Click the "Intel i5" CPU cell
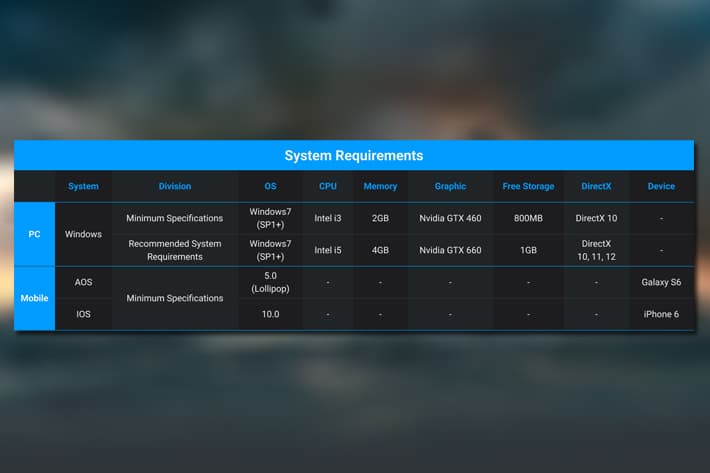The height and width of the screenshot is (473, 710). [x=328, y=250]
